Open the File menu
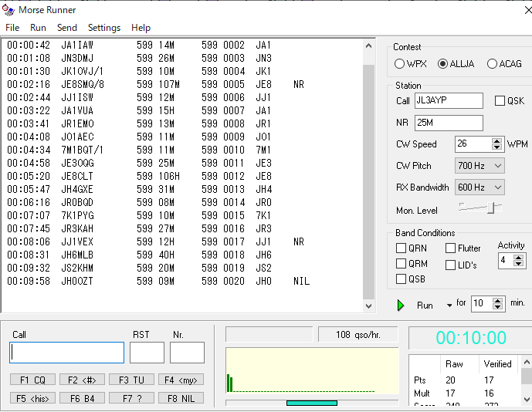 pos(12,28)
